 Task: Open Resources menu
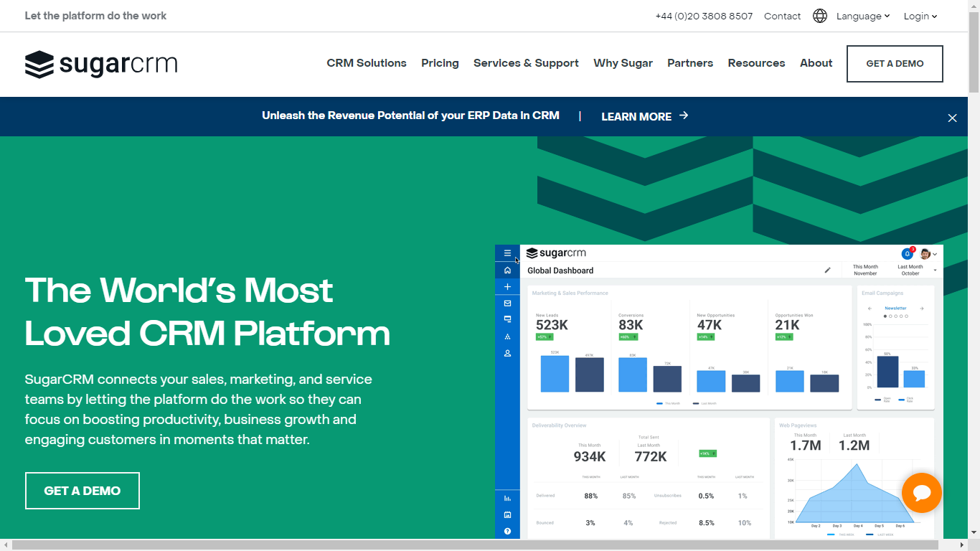[x=756, y=63]
